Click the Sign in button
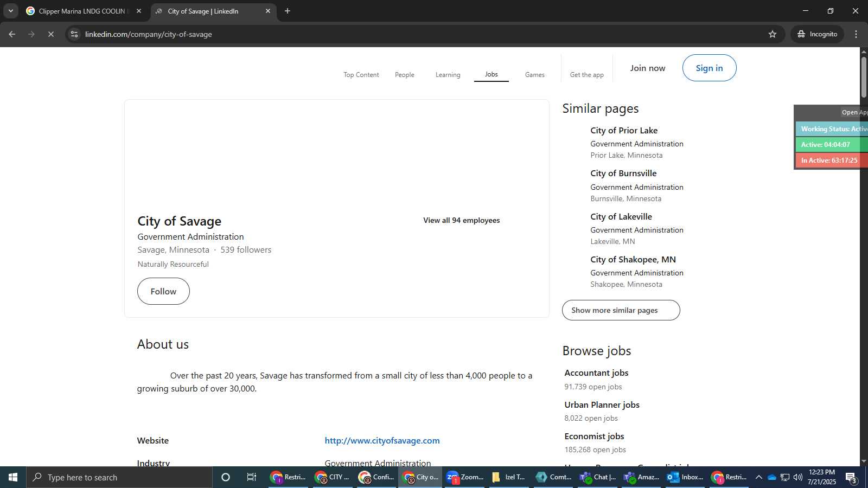 pos(710,68)
